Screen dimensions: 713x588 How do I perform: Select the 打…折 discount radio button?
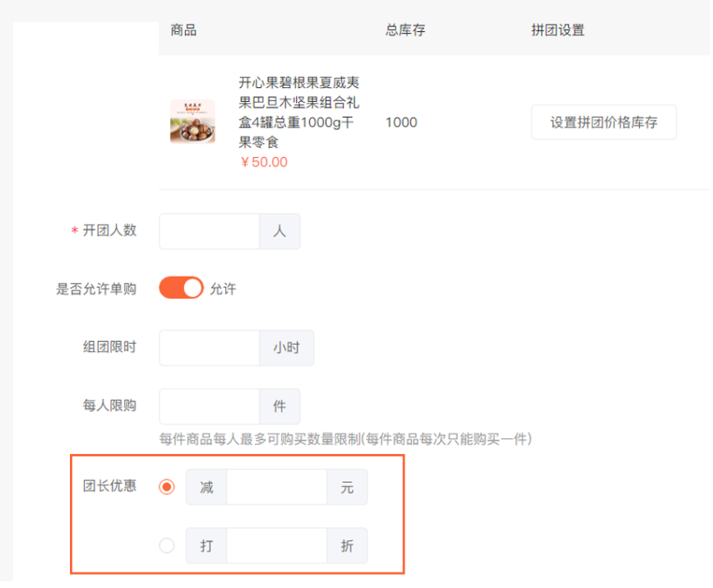point(167,545)
